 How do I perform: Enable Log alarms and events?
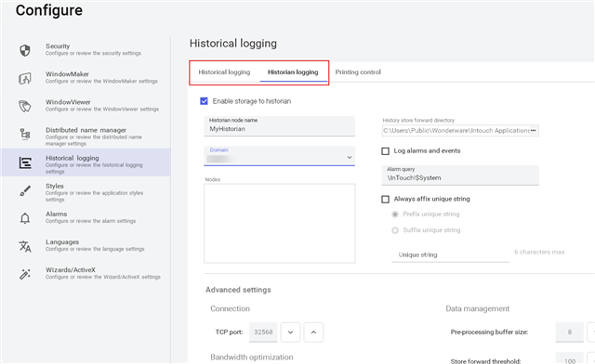(x=385, y=151)
